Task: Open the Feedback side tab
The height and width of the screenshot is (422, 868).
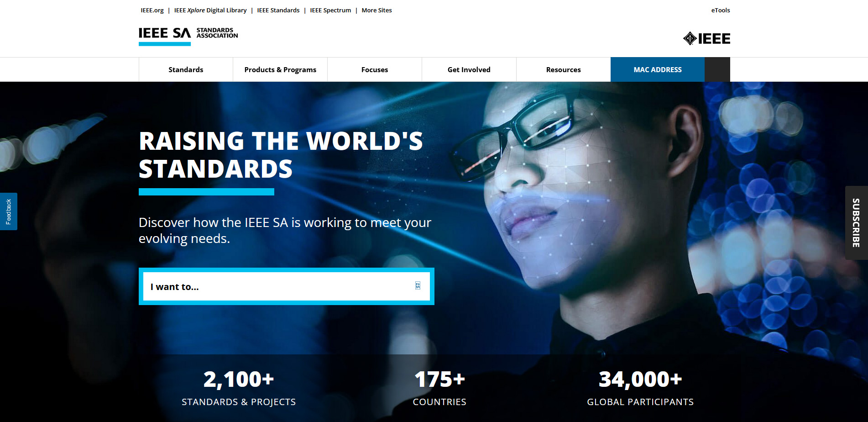Action: pyautogui.click(x=9, y=211)
